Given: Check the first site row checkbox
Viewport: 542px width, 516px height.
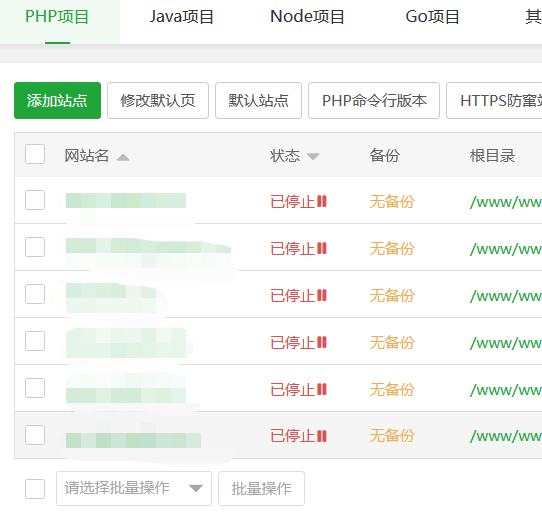Looking at the screenshot, I should (35, 200).
